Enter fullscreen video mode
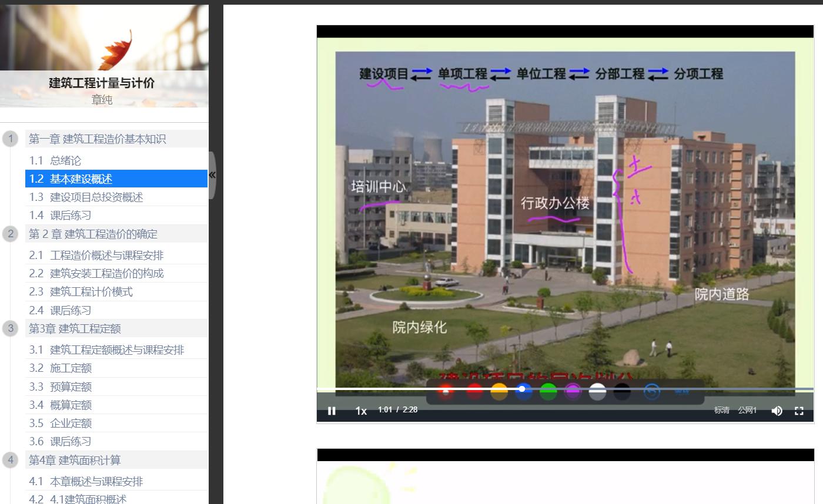823x504 pixels. coord(799,411)
